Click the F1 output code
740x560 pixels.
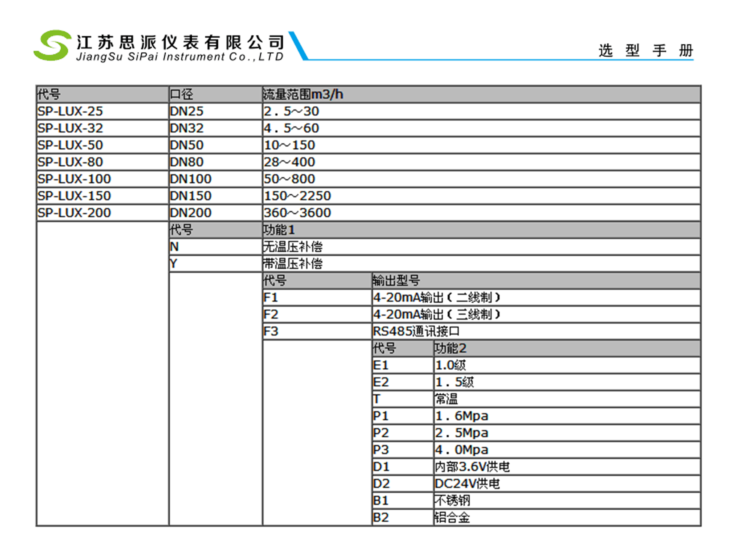point(317,297)
